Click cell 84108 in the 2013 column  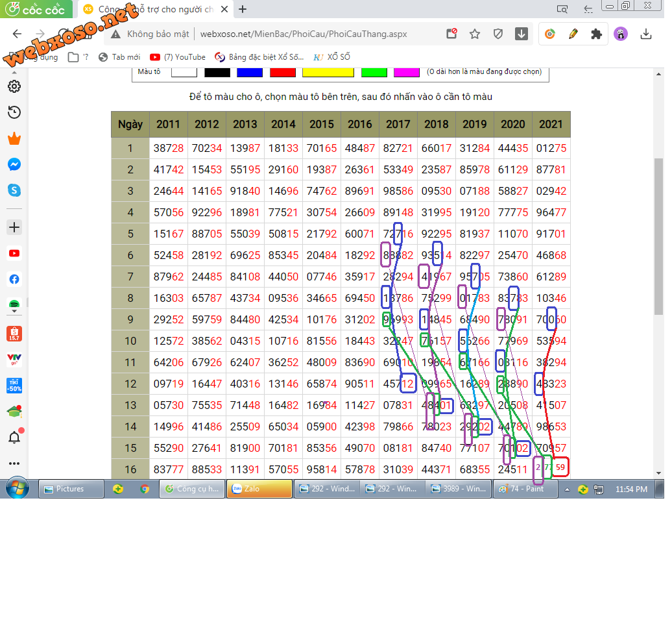245,277
